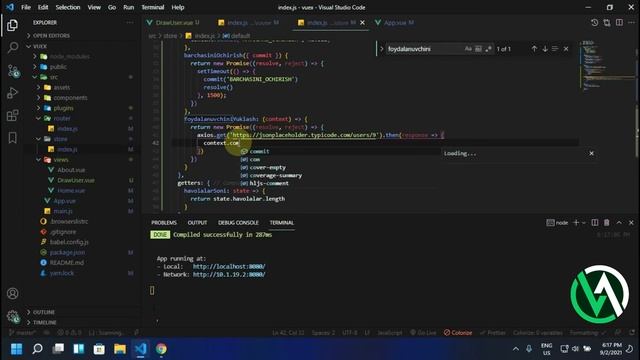
Task: Open Chrome from taskbar
Action: [161, 349]
